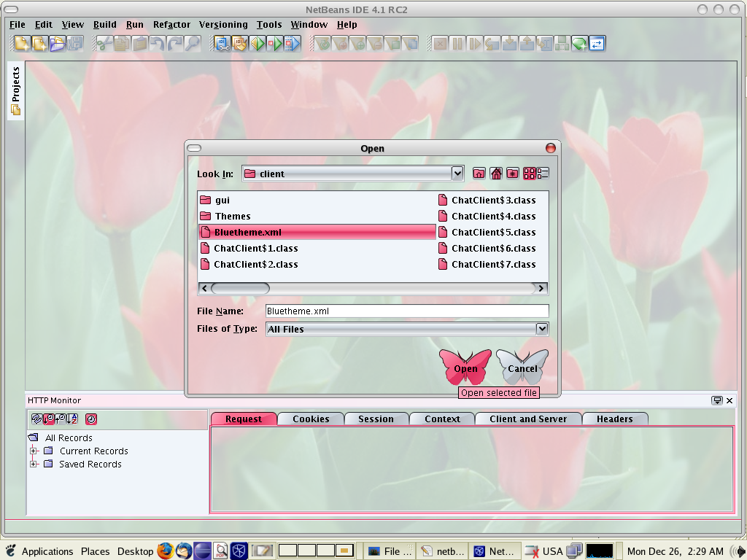Click the Home folder icon in Open dialog
The height and width of the screenshot is (560, 747).
point(496,174)
